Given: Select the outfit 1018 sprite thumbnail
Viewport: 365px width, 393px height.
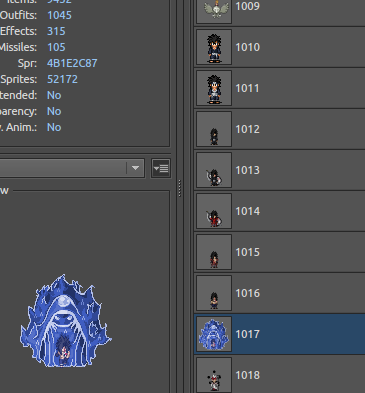Looking at the screenshot, I should pos(214,375).
